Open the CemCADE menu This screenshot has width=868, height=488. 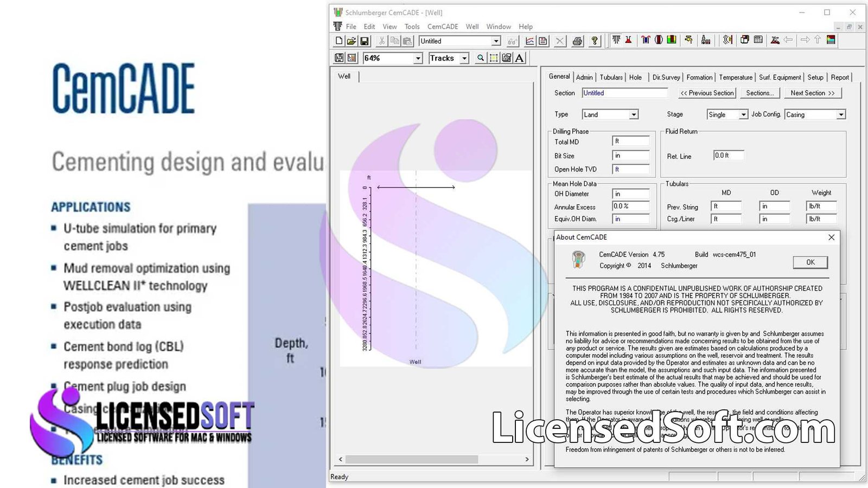443,27
